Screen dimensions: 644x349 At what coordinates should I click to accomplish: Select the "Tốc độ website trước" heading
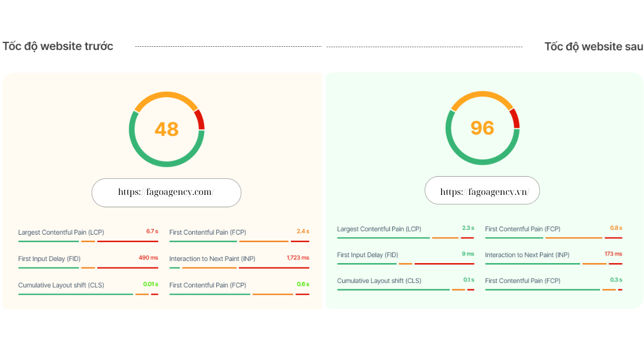pos(58,46)
